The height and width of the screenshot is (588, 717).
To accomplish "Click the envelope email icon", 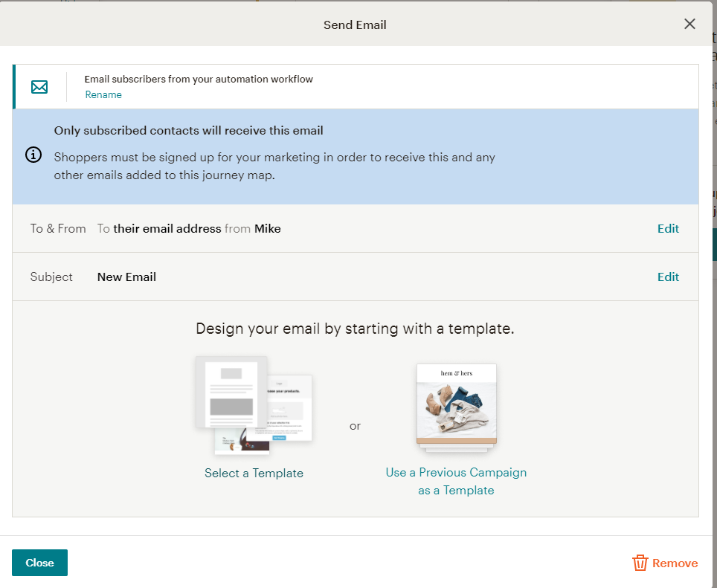I will (39, 87).
